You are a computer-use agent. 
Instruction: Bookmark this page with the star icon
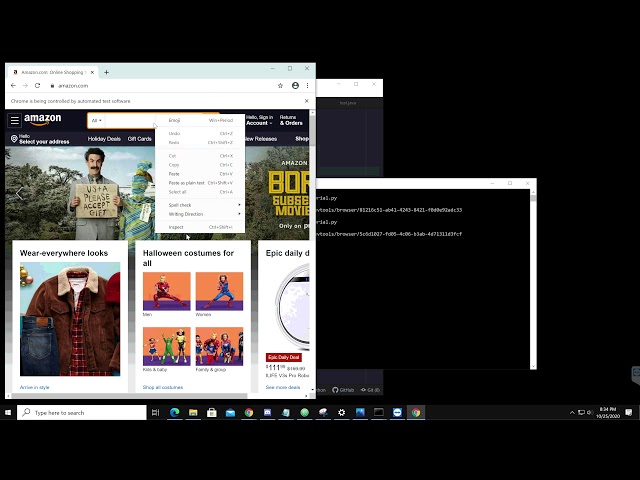pyautogui.click(x=280, y=86)
